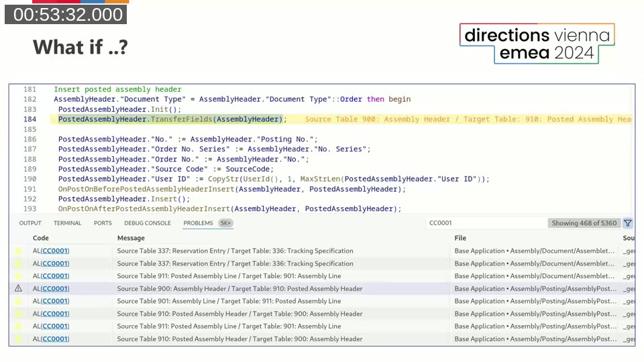
Task: Sort problems by the Message column header
Action: 131,238
